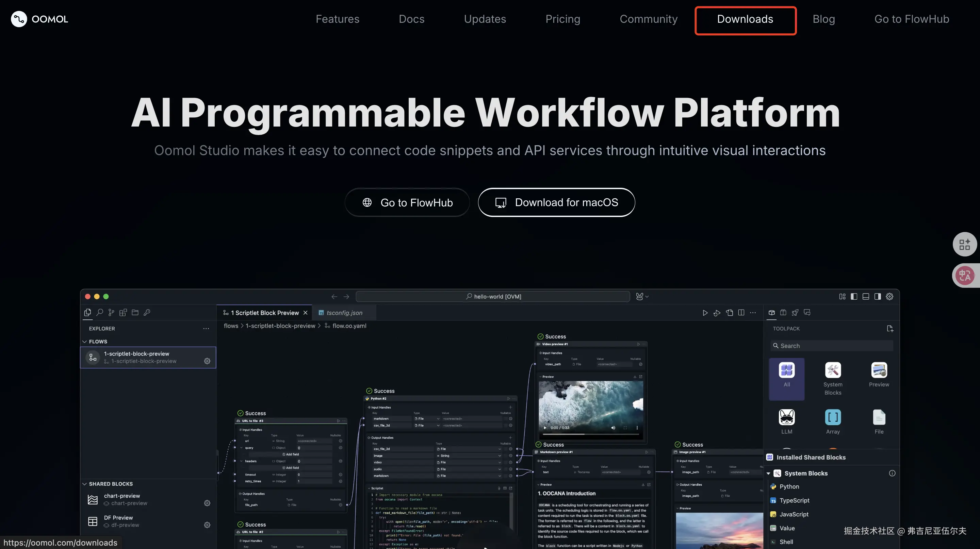Toggle the bottom panel layout icon
The width and height of the screenshot is (980, 549).
865,297
